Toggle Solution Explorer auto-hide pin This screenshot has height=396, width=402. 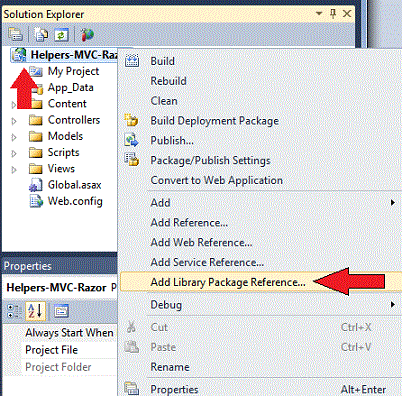333,14
